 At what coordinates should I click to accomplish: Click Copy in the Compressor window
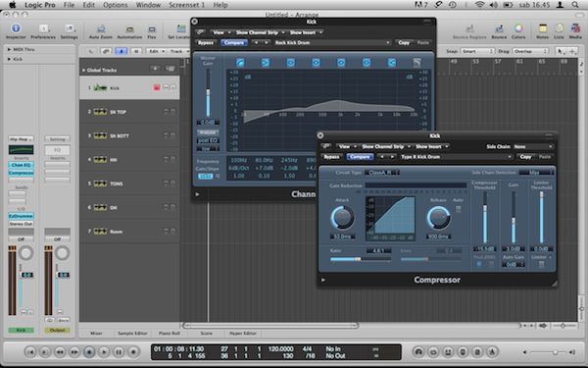(x=525, y=157)
